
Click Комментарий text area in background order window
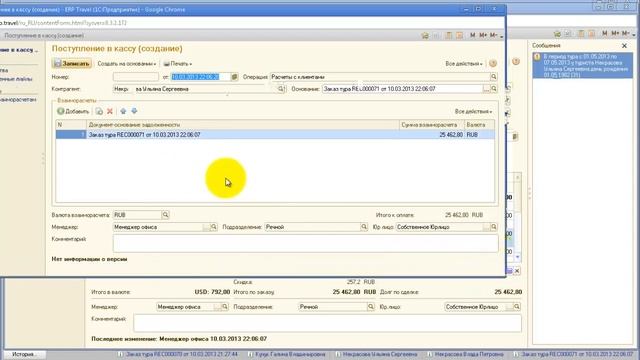pos(327,323)
